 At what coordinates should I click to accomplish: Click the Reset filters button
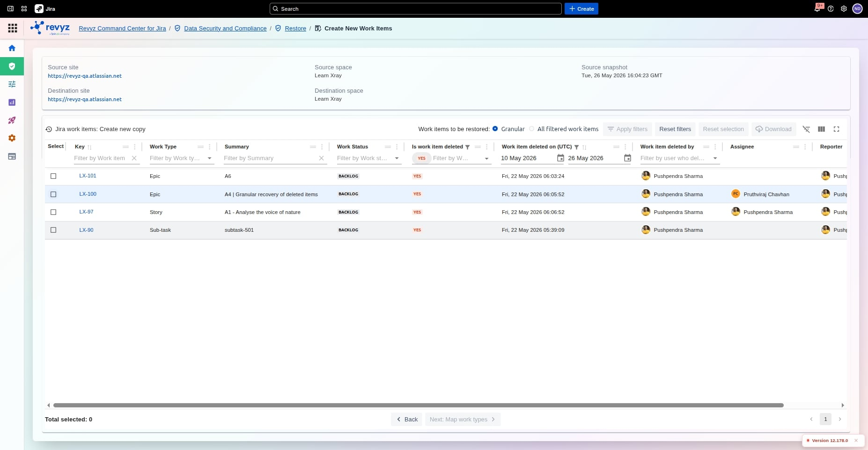[675, 129]
